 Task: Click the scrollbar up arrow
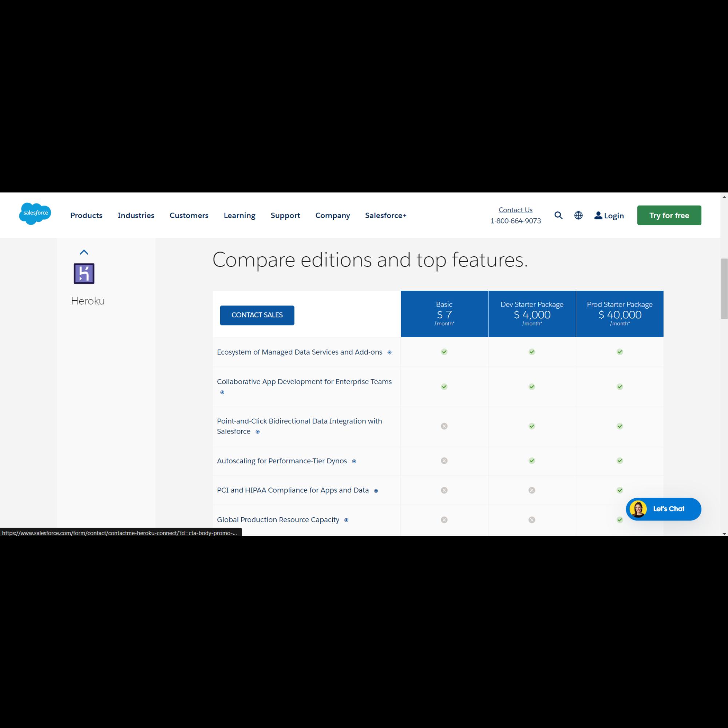click(724, 197)
